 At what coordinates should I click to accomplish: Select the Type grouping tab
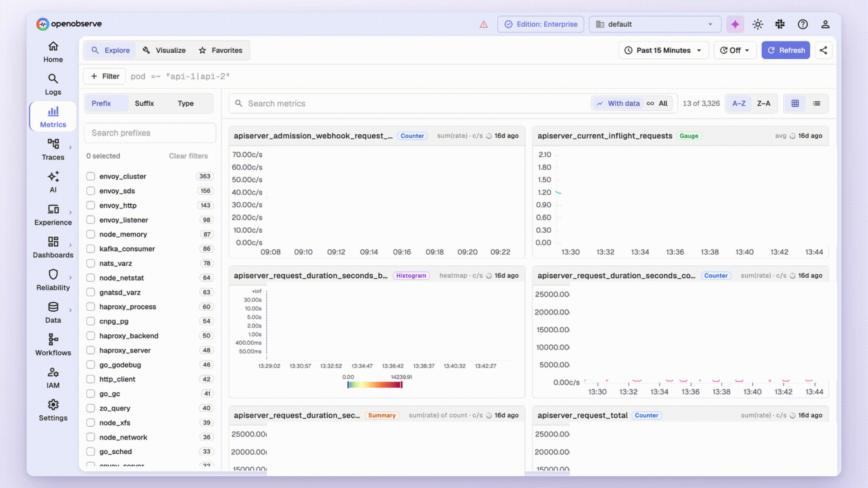pos(185,103)
